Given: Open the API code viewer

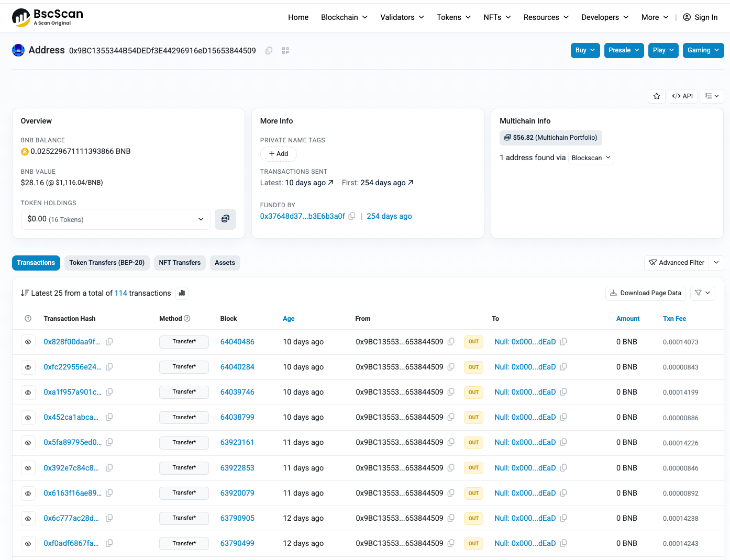Looking at the screenshot, I should pos(682,96).
